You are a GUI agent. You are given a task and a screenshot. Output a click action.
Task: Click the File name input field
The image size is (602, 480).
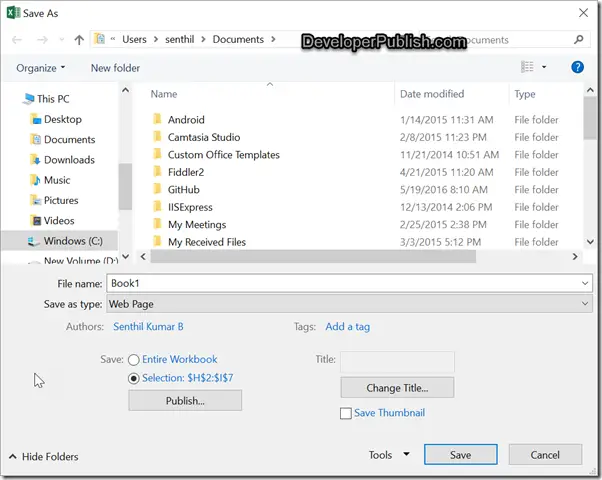[x=343, y=283]
